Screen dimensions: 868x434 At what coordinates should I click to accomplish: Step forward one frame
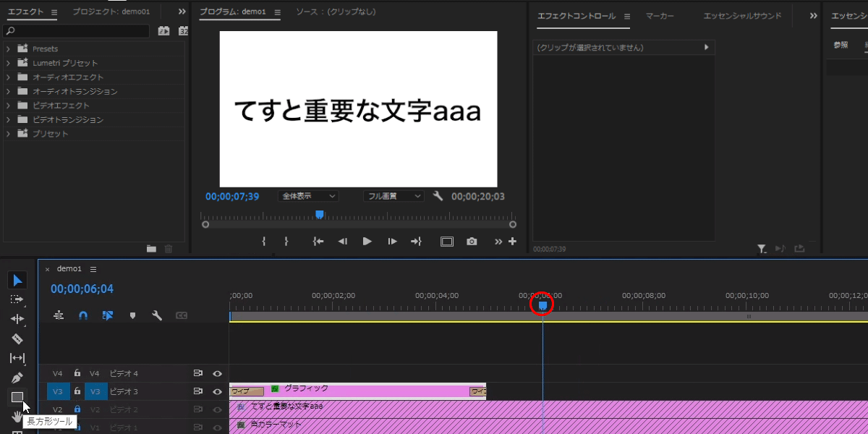(x=392, y=242)
